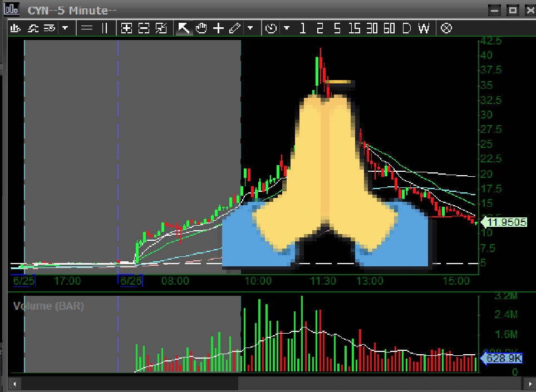Viewport: 536px width, 392px height.
Task: Click the circled X clear icon
Action: (446, 28)
